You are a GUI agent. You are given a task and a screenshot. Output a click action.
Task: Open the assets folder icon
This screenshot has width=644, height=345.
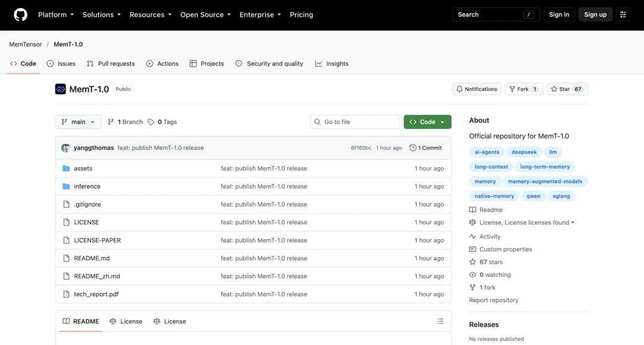click(x=66, y=168)
